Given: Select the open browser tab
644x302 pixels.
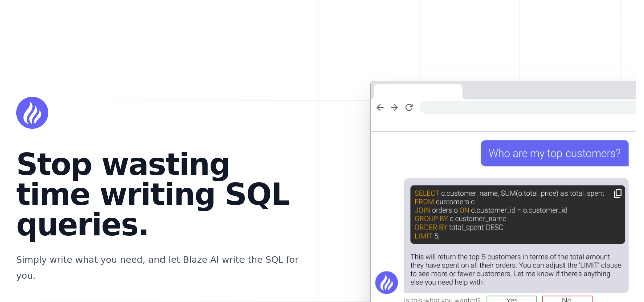Looking at the screenshot, I should 418,92.
